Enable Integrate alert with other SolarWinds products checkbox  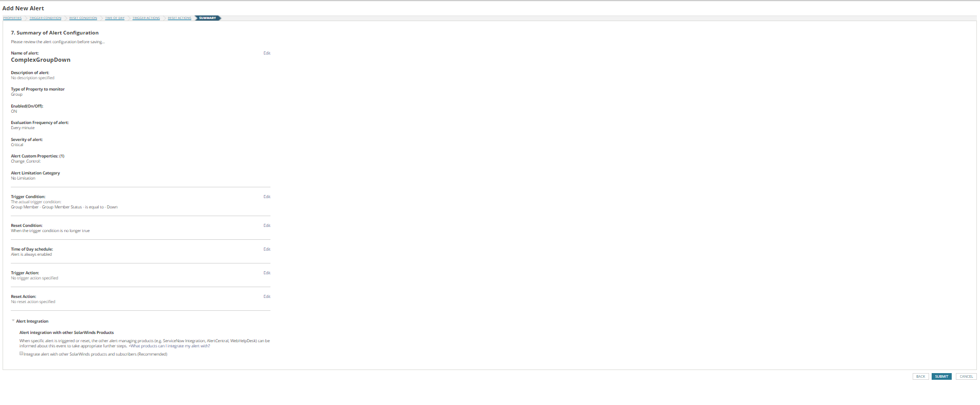(x=21, y=354)
